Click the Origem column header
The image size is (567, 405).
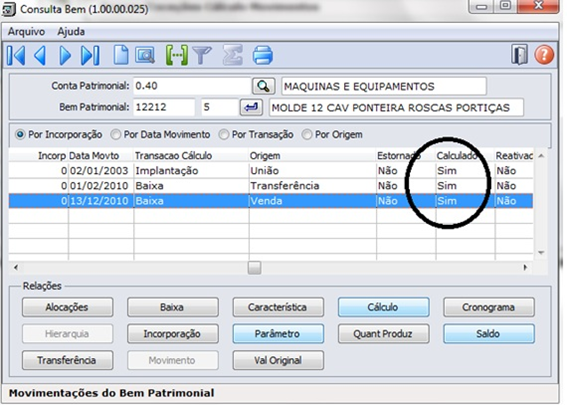click(x=313, y=156)
